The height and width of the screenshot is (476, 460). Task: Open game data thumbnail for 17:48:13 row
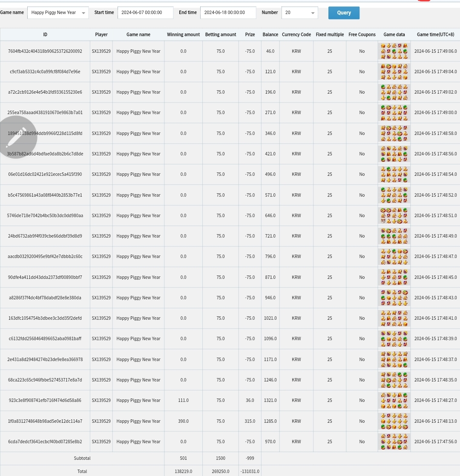pos(394,421)
